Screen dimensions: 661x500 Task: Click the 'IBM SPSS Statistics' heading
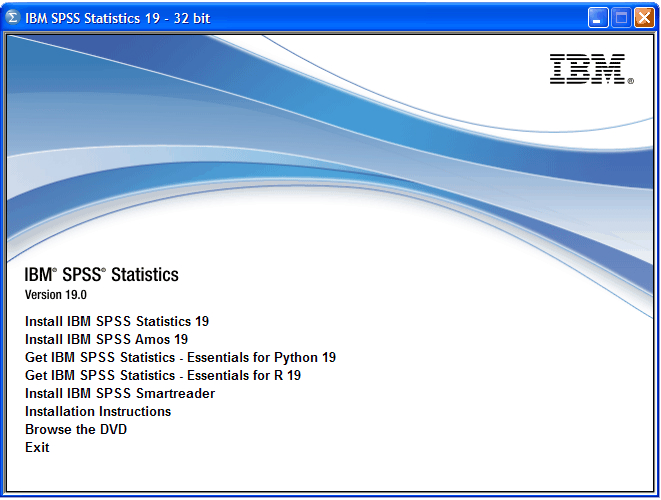101,274
